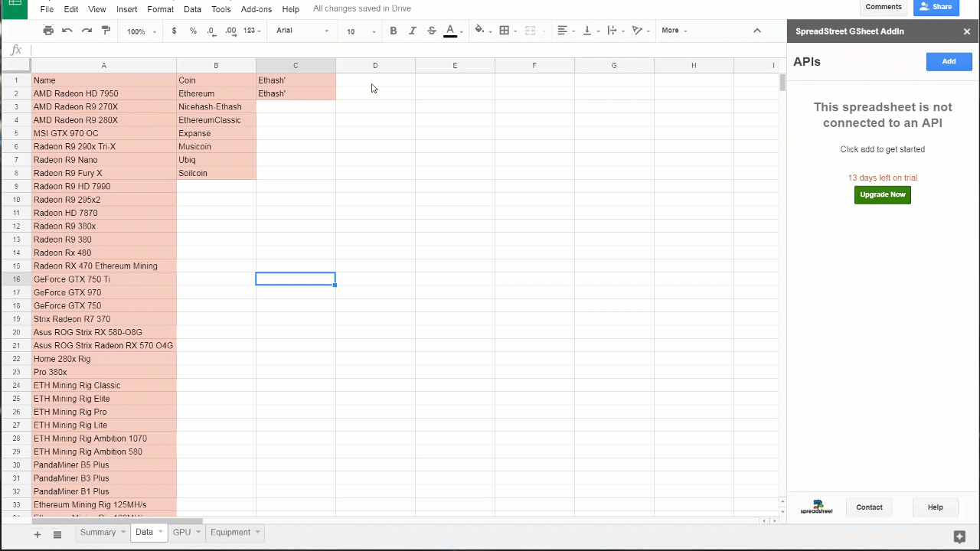Image resolution: width=980 pixels, height=551 pixels.
Task: Increase decimal places
Action: (230, 31)
